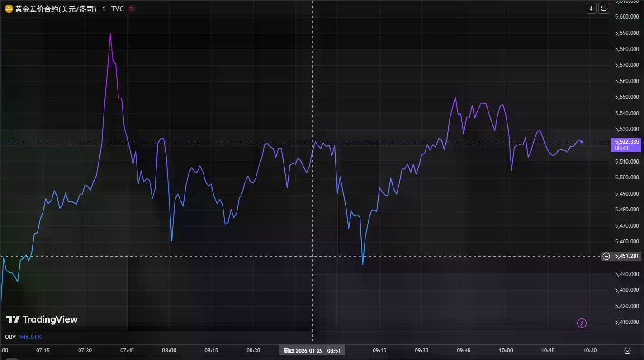This screenshot has width=644, height=360.
Task: Click the OBV indicator label
Action: click(x=10, y=337)
